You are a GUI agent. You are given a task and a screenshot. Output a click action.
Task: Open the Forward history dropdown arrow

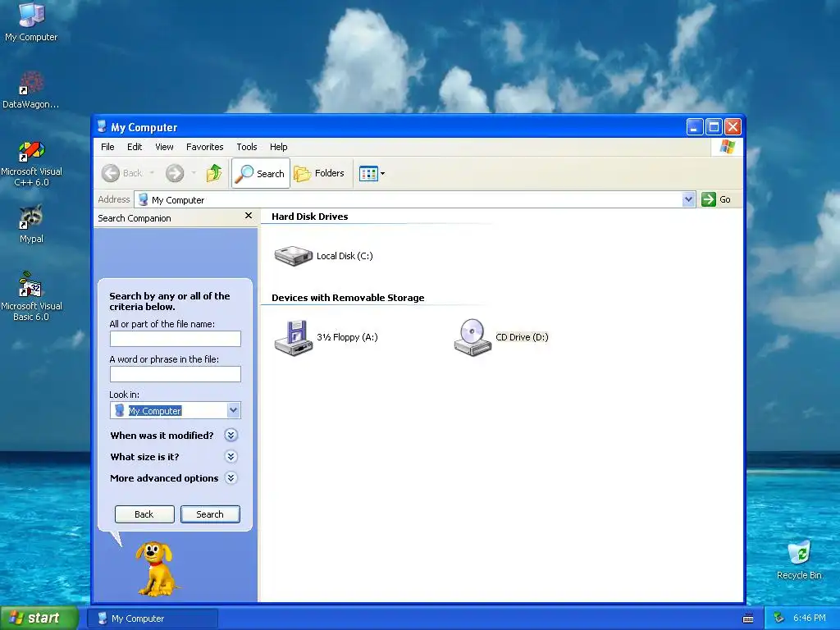click(194, 173)
